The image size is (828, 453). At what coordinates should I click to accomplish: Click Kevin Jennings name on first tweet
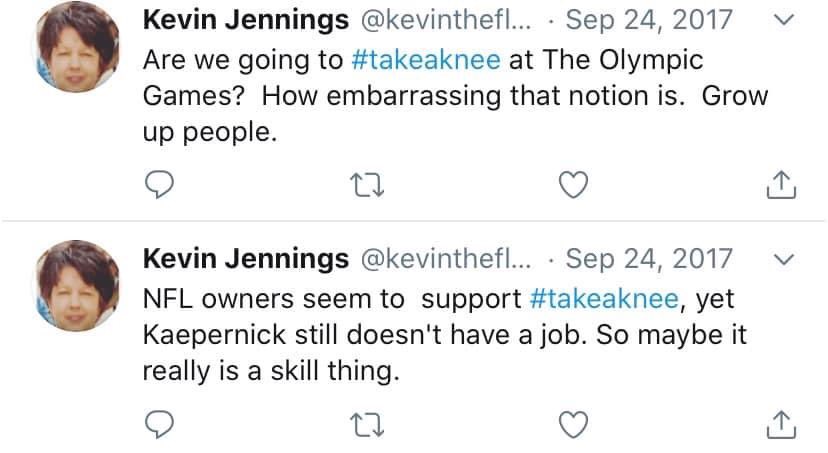(x=246, y=20)
